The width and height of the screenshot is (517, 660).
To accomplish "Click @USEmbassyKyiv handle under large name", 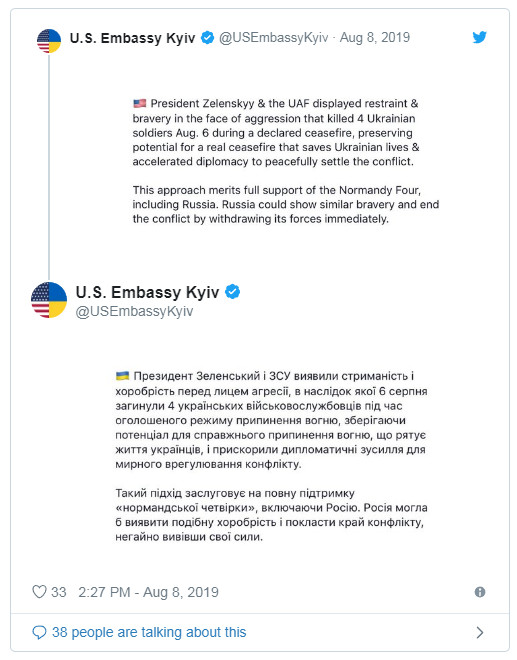I will (134, 311).
